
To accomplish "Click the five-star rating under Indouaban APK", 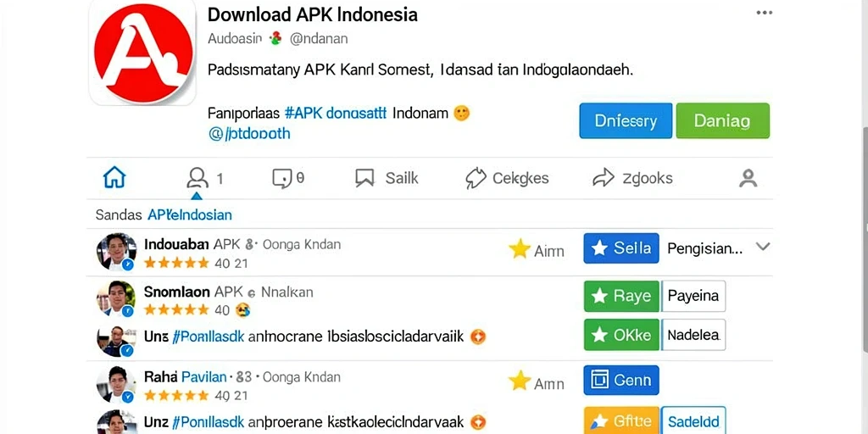I will (x=176, y=263).
